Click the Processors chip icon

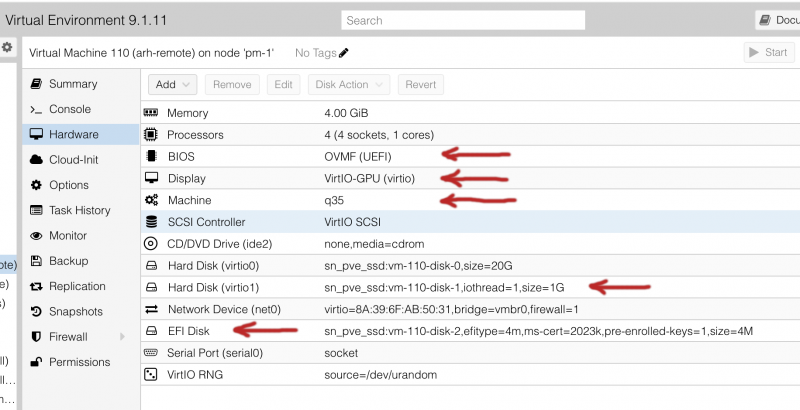[x=151, y=135]
